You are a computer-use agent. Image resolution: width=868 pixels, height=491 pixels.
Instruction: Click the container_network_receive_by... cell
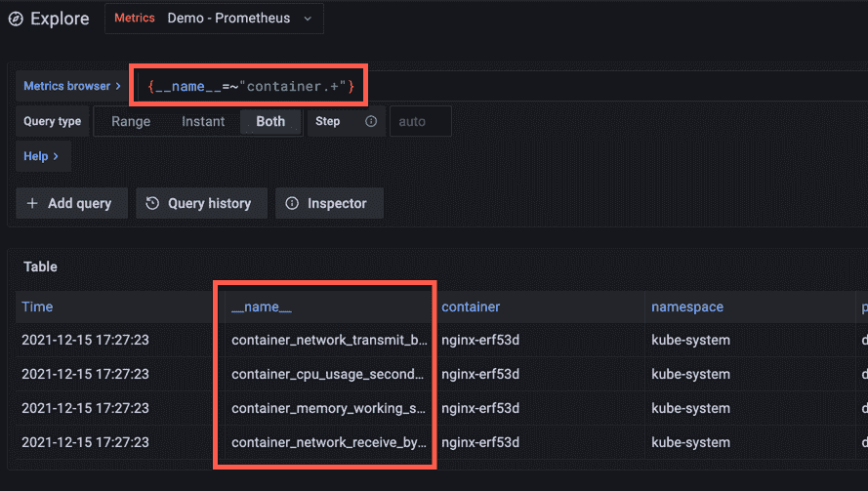(x=329, y=442)
